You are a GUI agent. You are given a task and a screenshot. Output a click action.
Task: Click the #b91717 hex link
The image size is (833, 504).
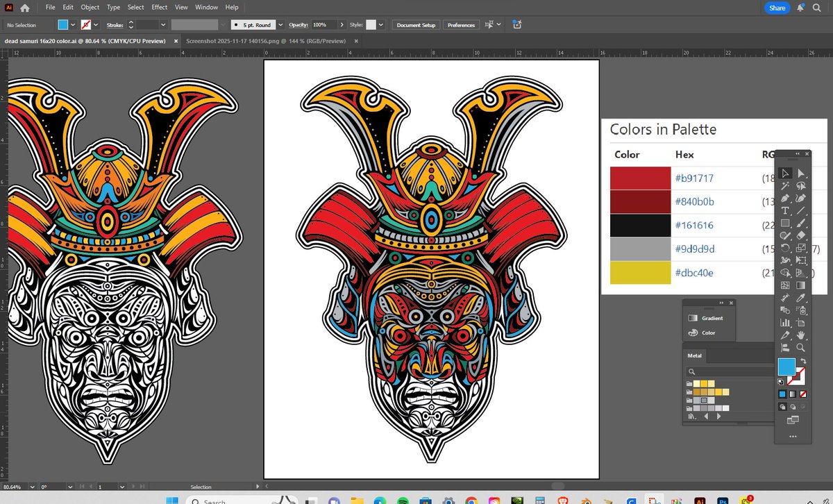694,178
